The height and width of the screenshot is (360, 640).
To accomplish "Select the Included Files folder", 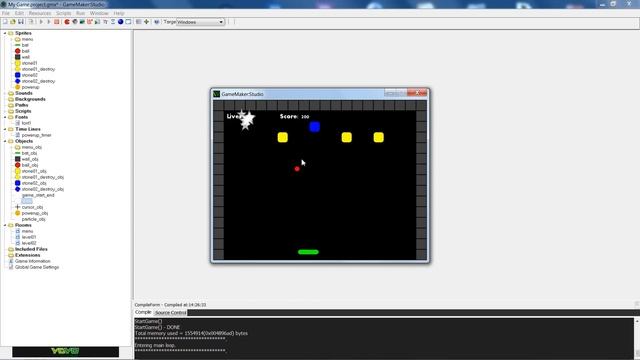I will pos(31,249).
